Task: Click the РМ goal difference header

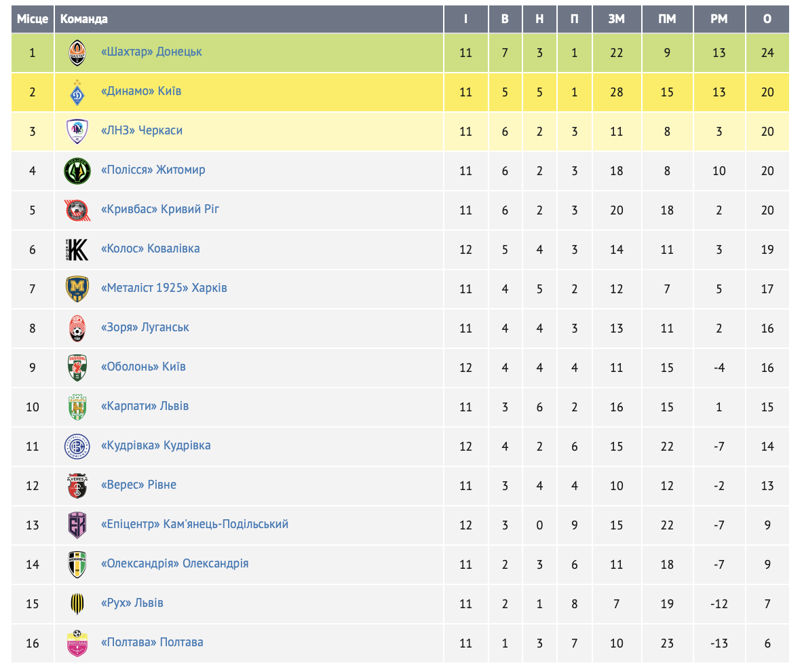Action: click(719, 19)
